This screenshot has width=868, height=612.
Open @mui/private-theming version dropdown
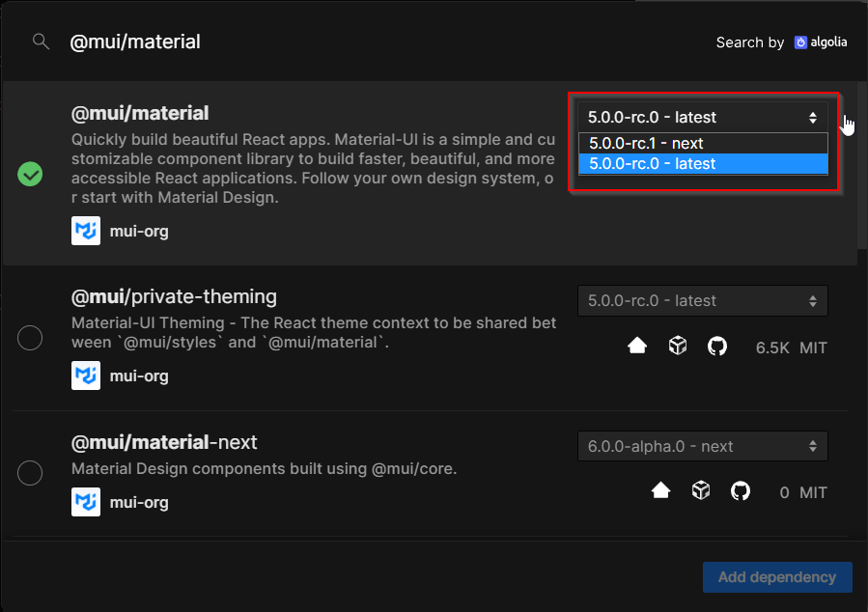(703, 300)
